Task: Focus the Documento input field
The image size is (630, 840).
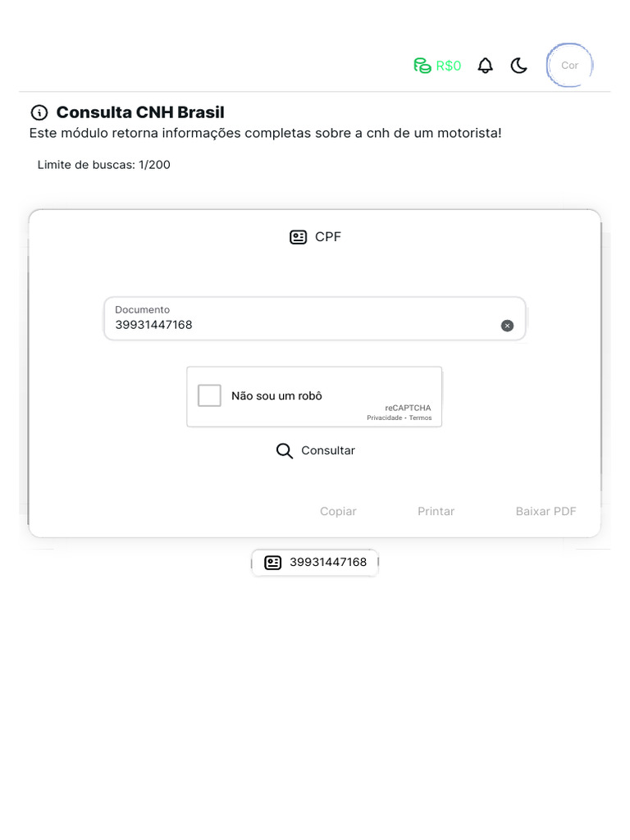Action: click(x=304, y=324)
